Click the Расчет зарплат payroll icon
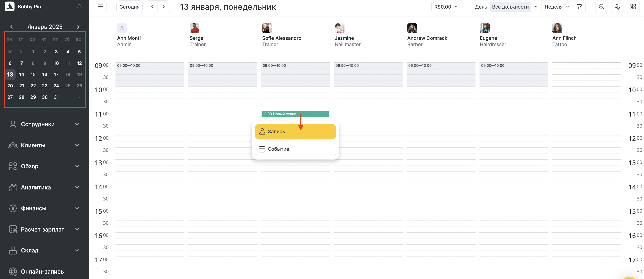 click(13, 229)
